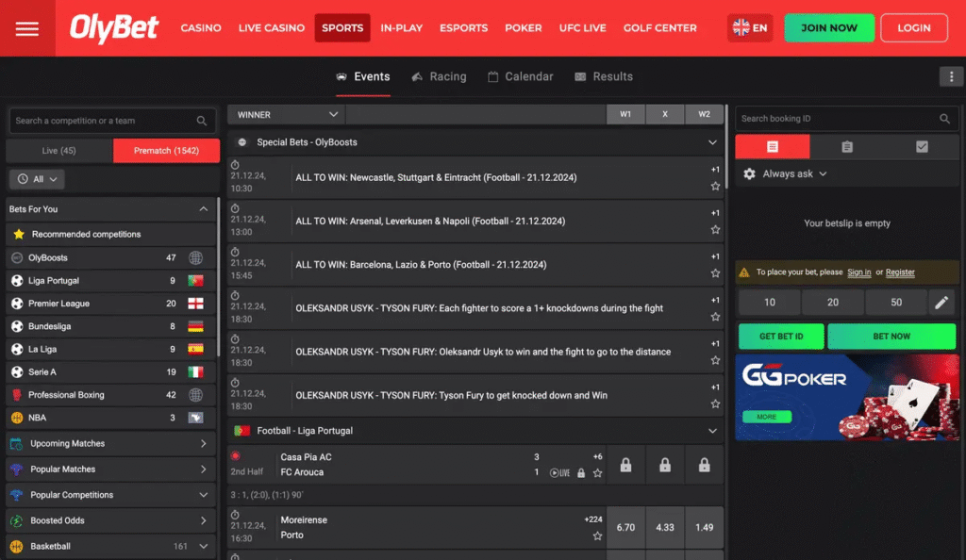Open the Live Casino menu item

click(271, 28)
